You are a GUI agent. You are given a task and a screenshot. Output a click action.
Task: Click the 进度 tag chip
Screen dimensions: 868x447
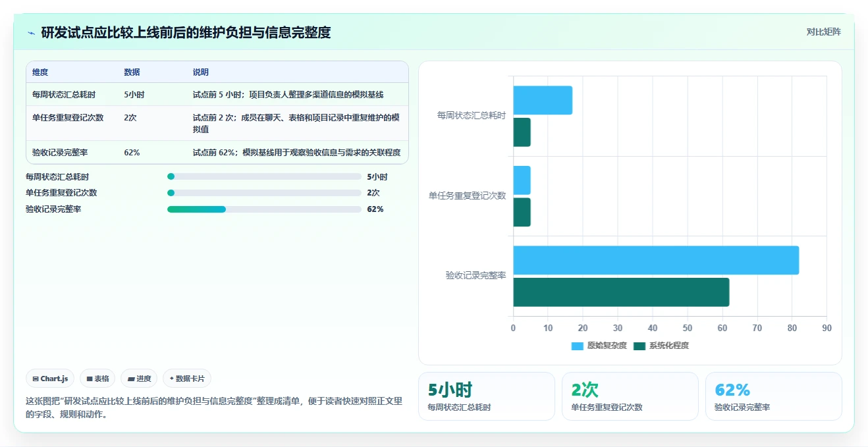point(139,379)
